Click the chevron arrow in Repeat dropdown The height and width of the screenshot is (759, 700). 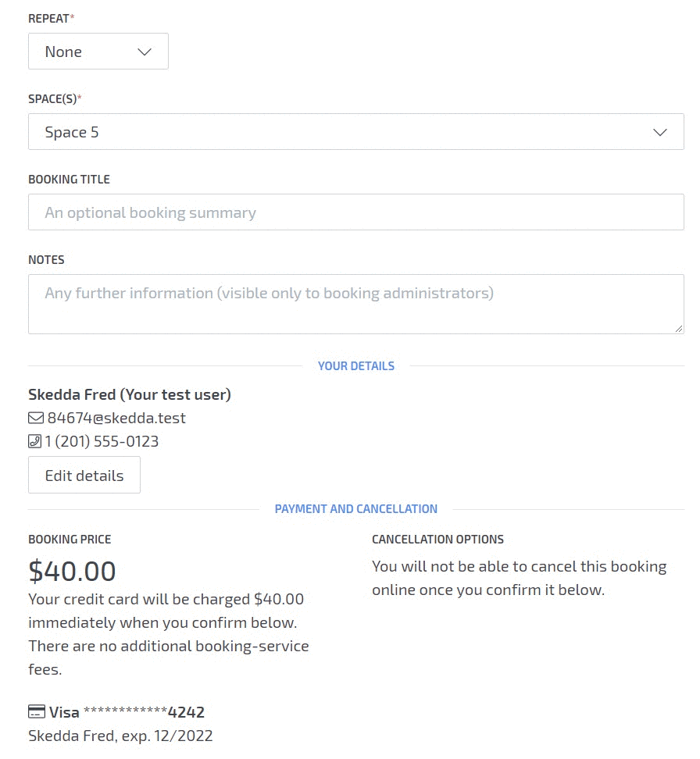[x=145, y=52]
